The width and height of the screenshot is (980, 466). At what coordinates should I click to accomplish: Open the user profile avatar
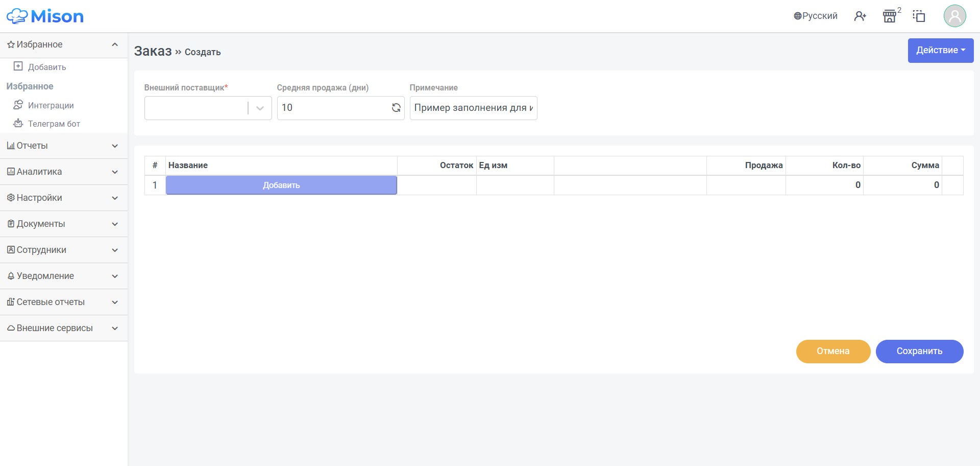pyautogui.click(x=954, y=16)
